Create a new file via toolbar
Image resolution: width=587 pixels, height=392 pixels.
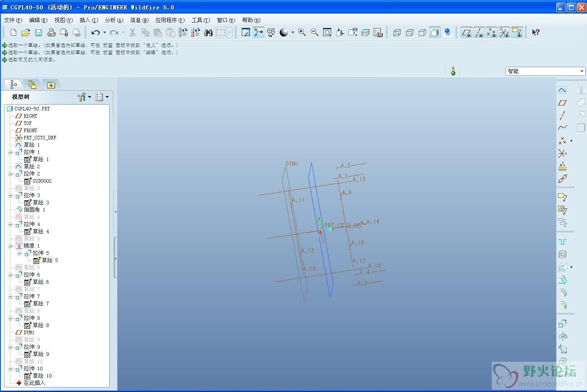pyautogui.click(x=14, y=32)
